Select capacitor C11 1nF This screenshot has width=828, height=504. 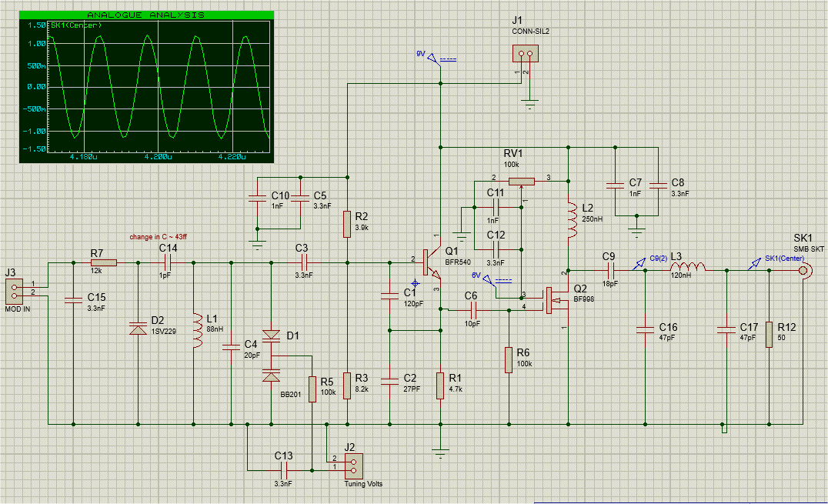(x=496, y=207)
